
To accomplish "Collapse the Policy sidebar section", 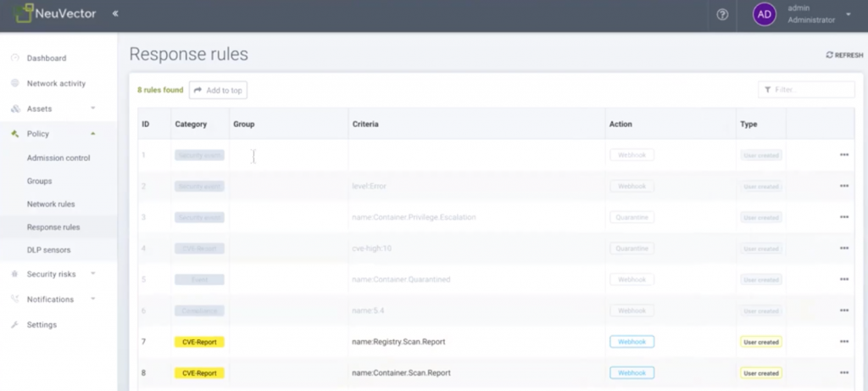I will click(92, 134).
